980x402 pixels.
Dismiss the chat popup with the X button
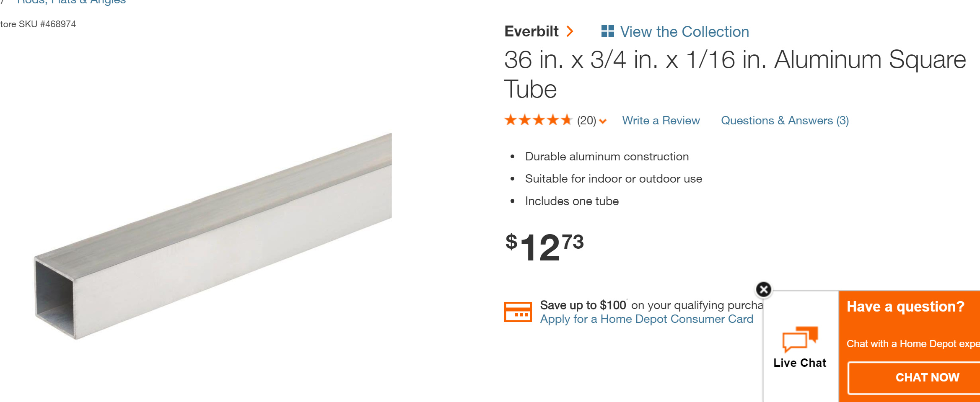pos(764,289)
